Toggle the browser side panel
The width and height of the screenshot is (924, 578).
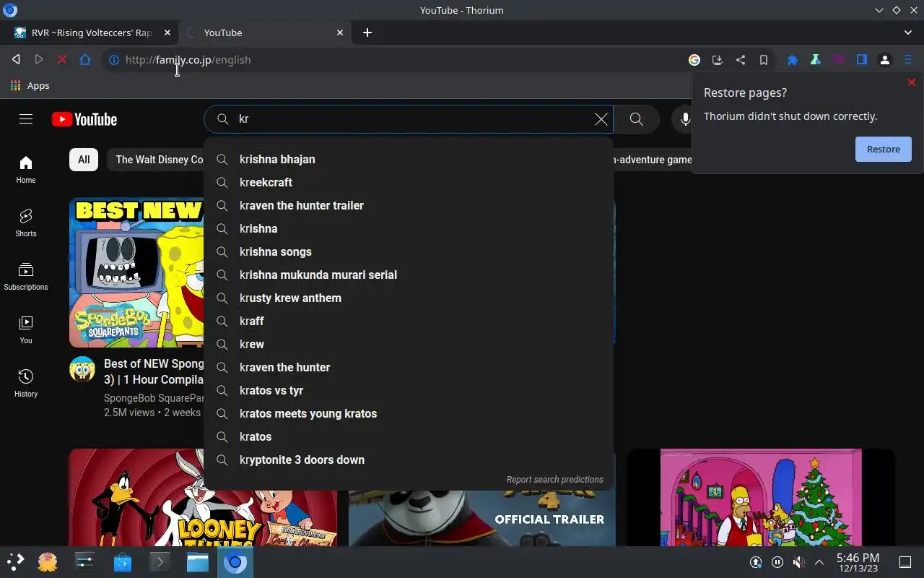click(862, 60)
